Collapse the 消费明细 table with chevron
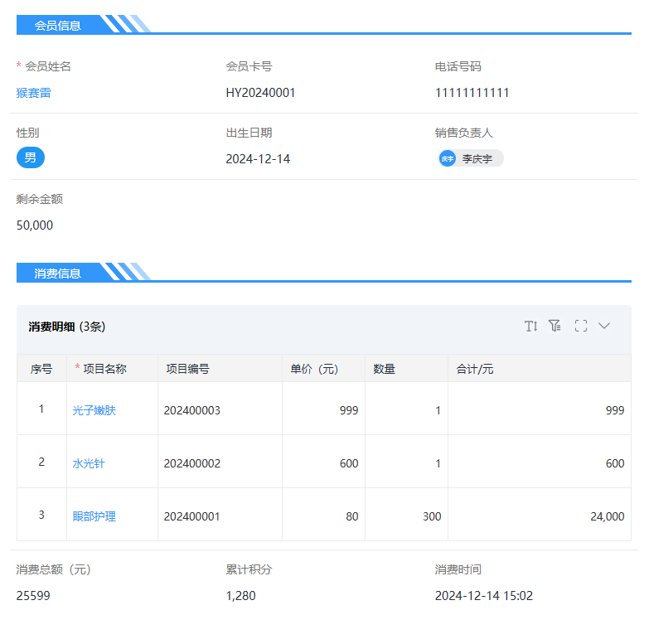 coord(604,326)
